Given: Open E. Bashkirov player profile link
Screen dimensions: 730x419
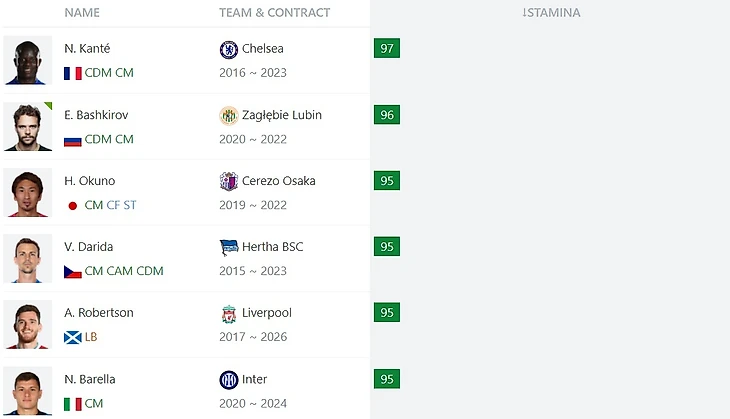Looking at the screenshot, I should click(x=96, y=114).
